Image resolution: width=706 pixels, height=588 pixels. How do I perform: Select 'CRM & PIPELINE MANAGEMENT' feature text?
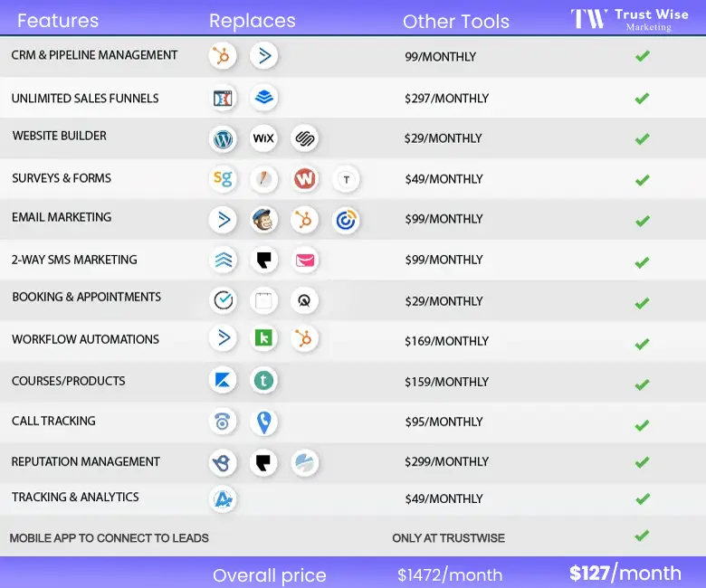click(x=94, y=55)
